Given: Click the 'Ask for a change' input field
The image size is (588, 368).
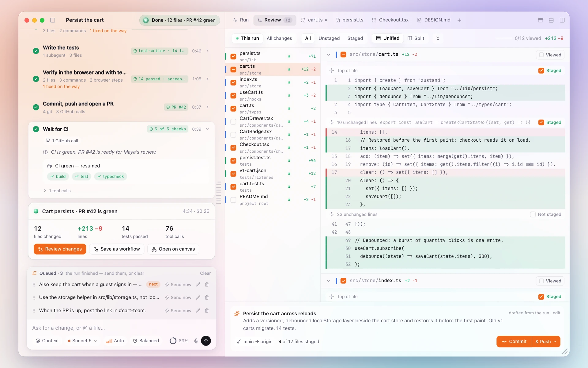Looking at the screenshot, I should tap(121, 328).
